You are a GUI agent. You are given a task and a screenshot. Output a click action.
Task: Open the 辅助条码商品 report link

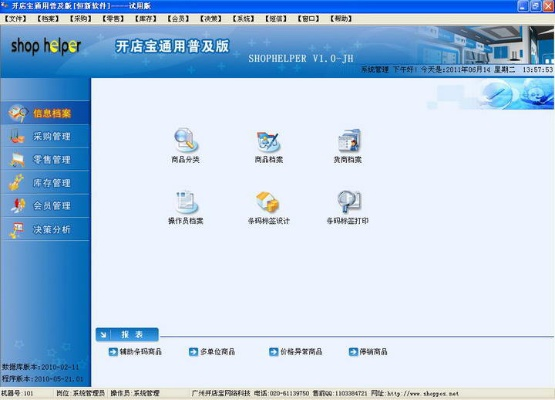pyautogui.click(x=141, y=352)
